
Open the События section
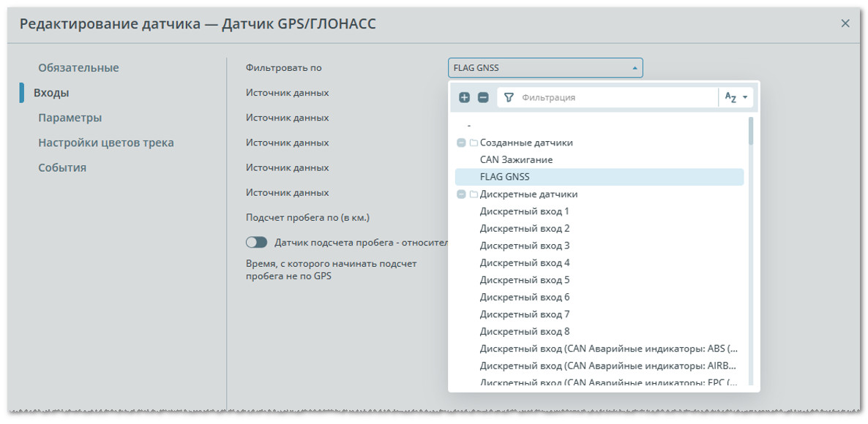pos(62,167)
